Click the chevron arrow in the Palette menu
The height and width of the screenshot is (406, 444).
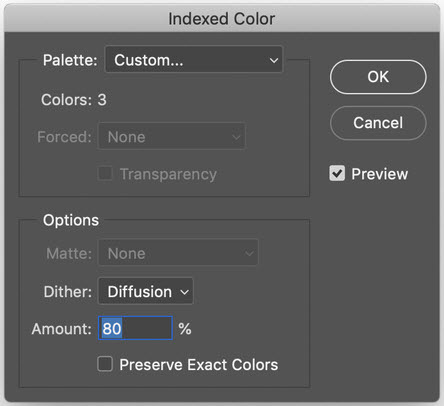coord(274,61)
